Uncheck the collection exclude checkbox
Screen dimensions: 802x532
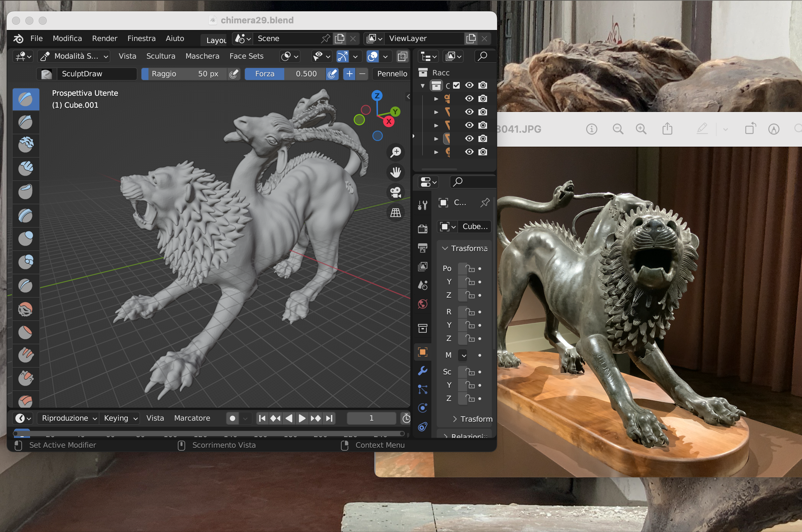tap(456, 85)
